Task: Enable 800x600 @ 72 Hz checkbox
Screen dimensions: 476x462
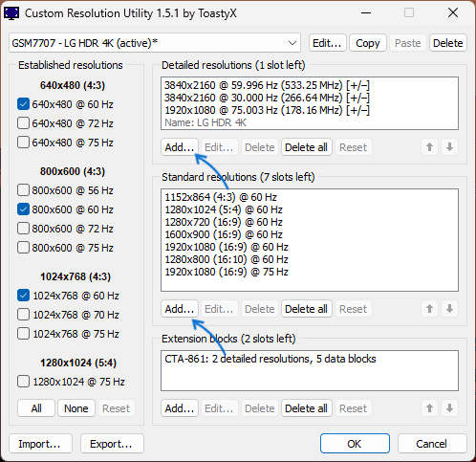Action: point(23,229)
